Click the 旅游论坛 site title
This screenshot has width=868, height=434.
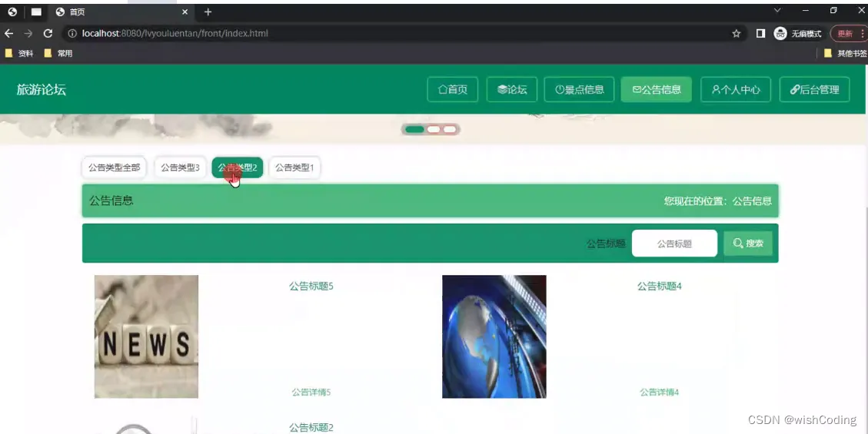pyautogui.click(x=42, y=90)
